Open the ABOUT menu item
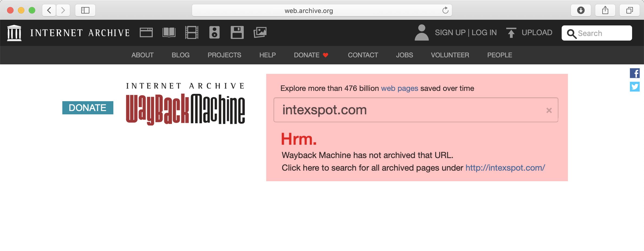Viewport: 644px width, 251px height. click(x=142, y=55)
